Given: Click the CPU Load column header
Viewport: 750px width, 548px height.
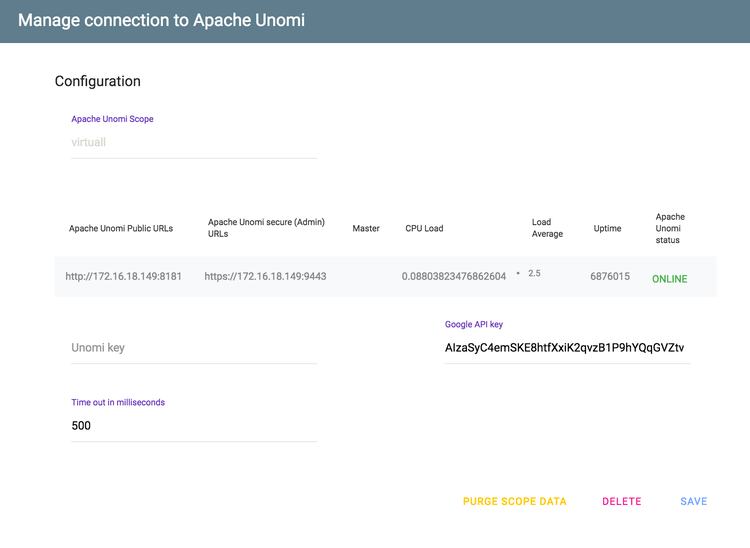Looking at the screenshot, I should (x=424, y=229).
